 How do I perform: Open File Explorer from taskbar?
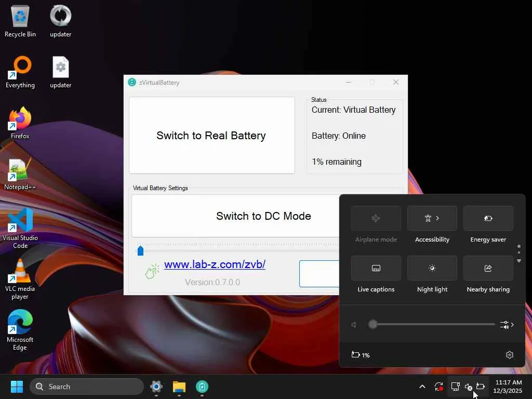[x=179, y=387]
